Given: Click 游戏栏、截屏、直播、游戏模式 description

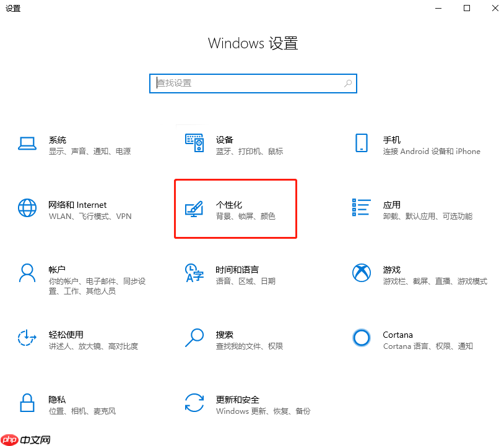Looking at the screenshot, I should tap(435, 281).
